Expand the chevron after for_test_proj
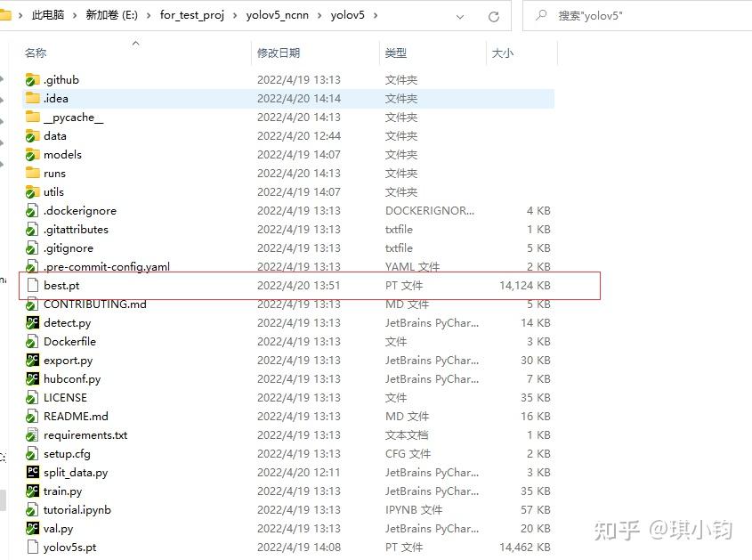The height and width of the screenshot is (560, 752). [x=235, y=16]
